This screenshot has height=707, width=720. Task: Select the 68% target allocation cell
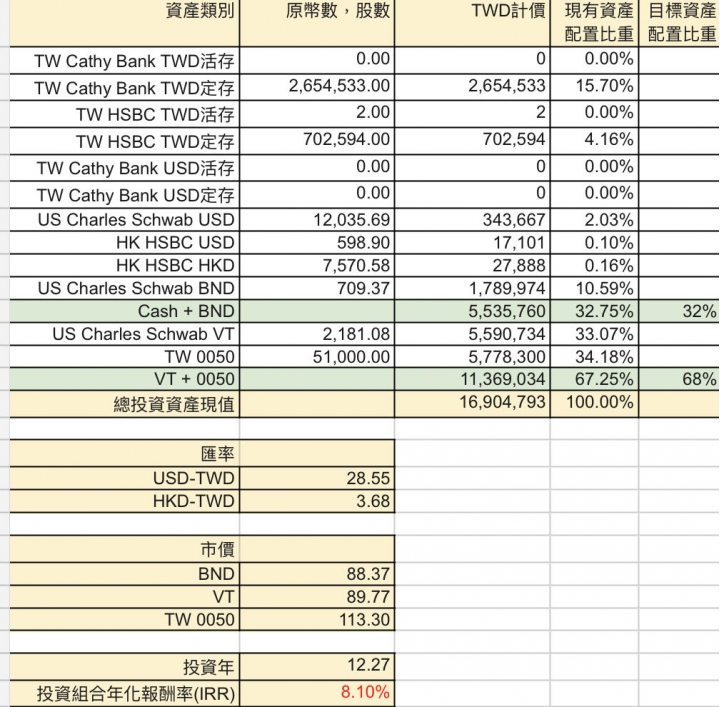pyautogui.click(x=679, y=379)
